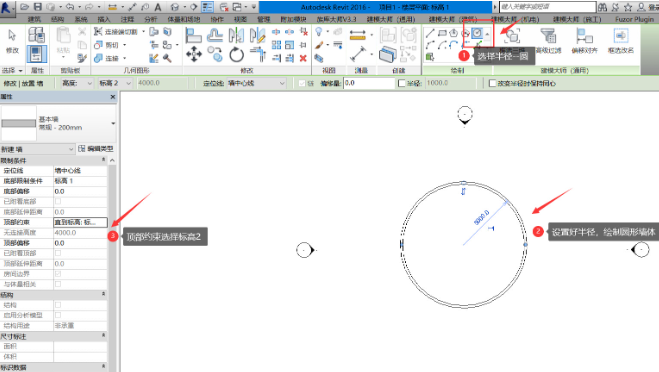659x372 pixels.
Task: Open the 高度 height dropdown in options bar
Action: click(x=77, y=83)
